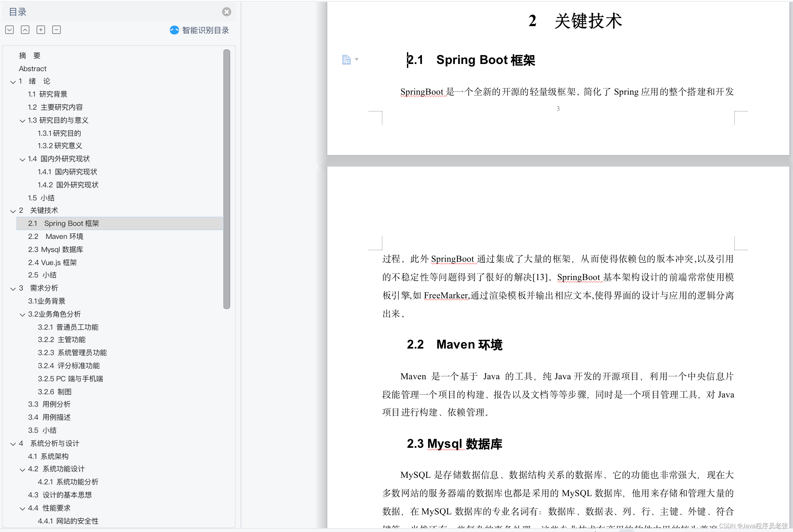The width and height of the screenshot is (793, 532).
Task: Go to 3.3 用例分析 in outline
Action: tap(49, 404)
